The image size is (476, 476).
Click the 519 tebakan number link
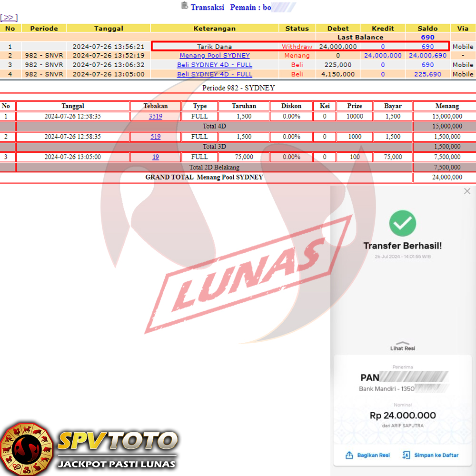point(155,137)
